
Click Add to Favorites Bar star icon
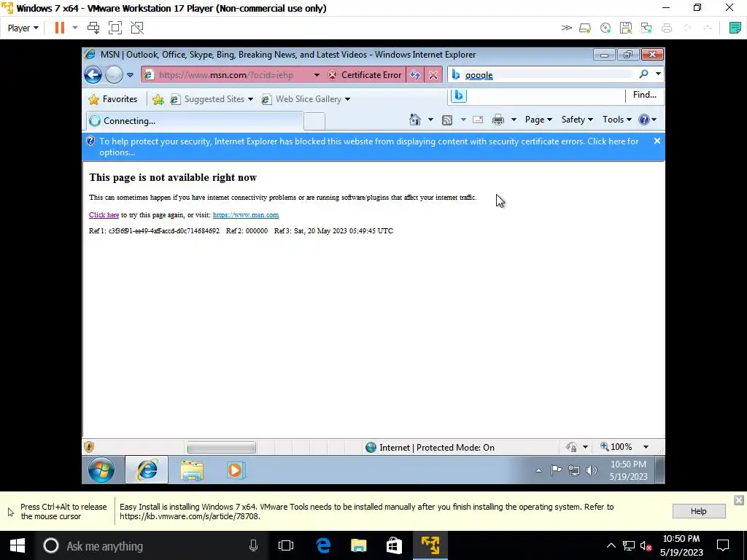[x=158, y=99]
